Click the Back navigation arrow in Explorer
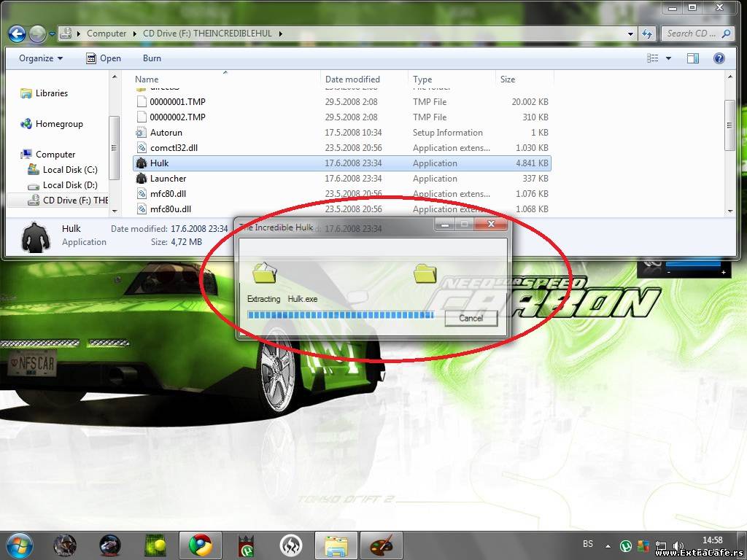The height and width of the screenshot is (560, 747). point(17,34)
